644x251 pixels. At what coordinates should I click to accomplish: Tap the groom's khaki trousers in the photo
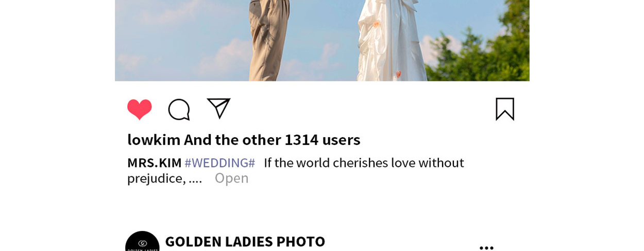point(268,41)
